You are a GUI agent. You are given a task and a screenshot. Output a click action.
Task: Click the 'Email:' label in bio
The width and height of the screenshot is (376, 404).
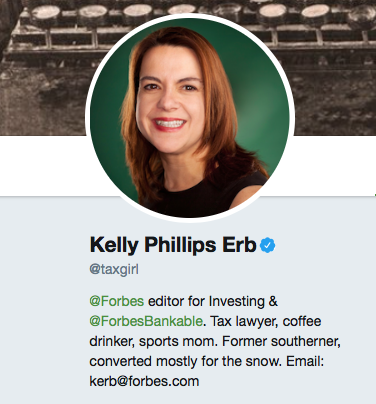click(x=305, y=361)
